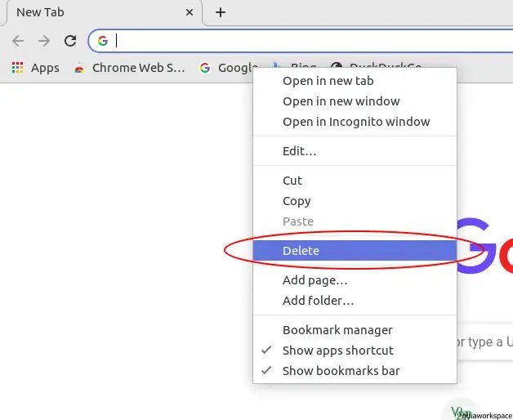Viewport: 513px width, 420px height.
Task: Click the back navigation arrow
Action: [18, 41]
